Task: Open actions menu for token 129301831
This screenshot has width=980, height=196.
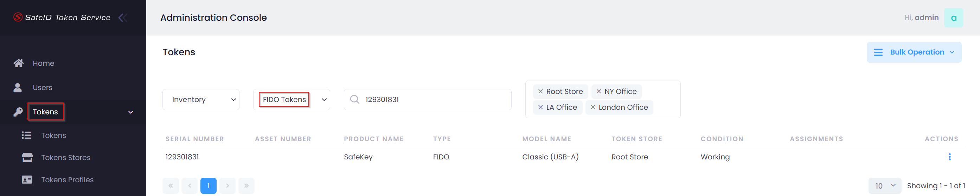Action: (x=949, y=157)
